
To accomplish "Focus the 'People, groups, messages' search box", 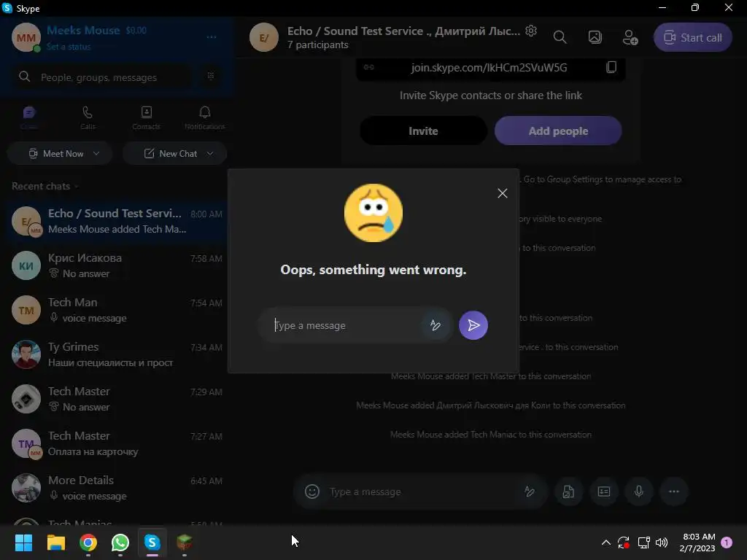I will pos(102,77).
